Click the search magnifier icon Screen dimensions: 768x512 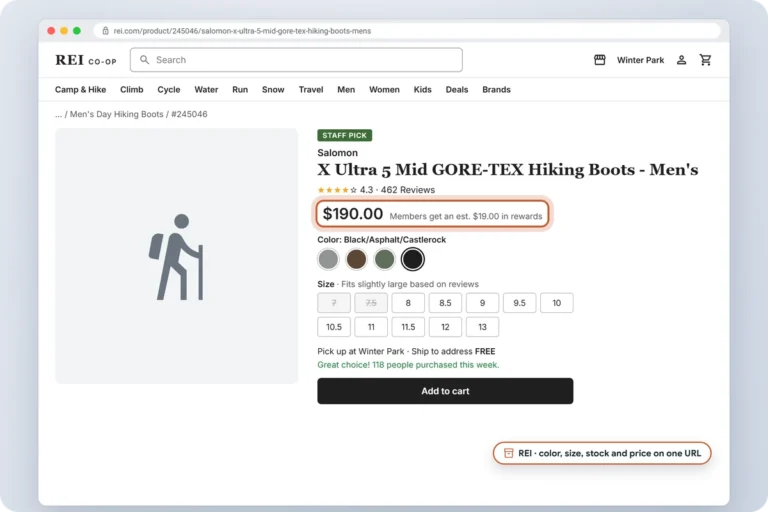tap(144, 60)
